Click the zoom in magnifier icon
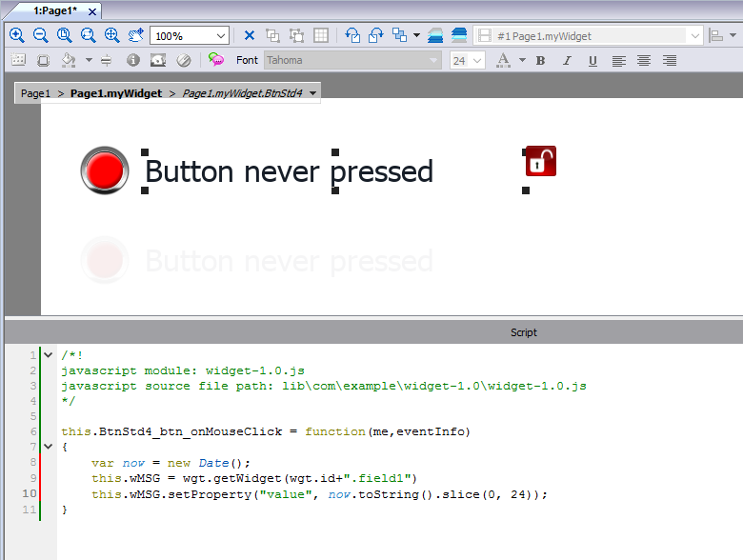Viewport: 743px width, 560px height. (x=16, y=35)
